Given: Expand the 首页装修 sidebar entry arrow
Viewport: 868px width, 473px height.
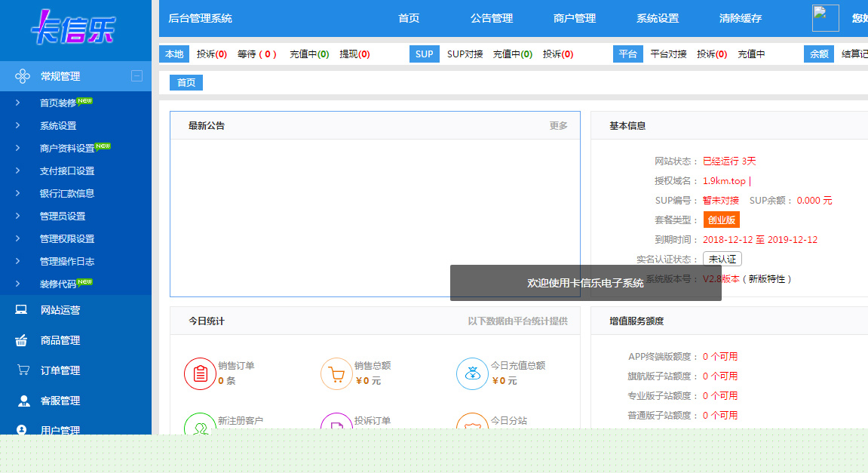Looking at the screenshot, I should tap(18, 102).
